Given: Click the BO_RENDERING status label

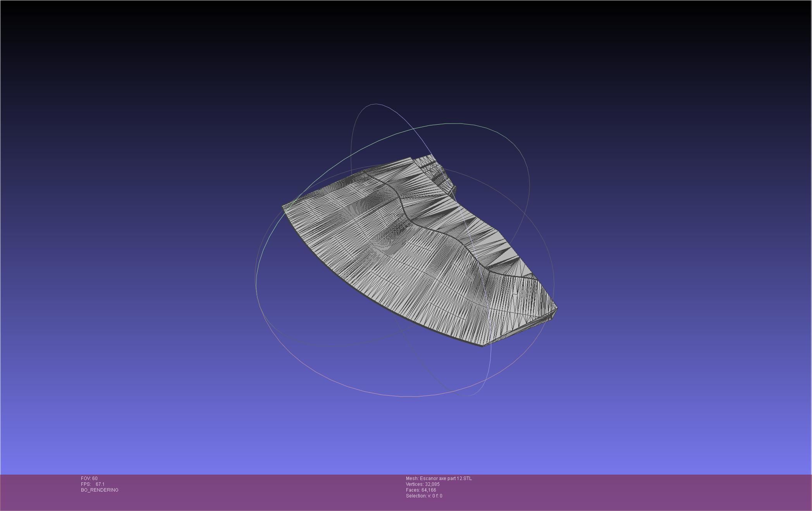Looking at the screenshot, I should [x=100, y=490].
